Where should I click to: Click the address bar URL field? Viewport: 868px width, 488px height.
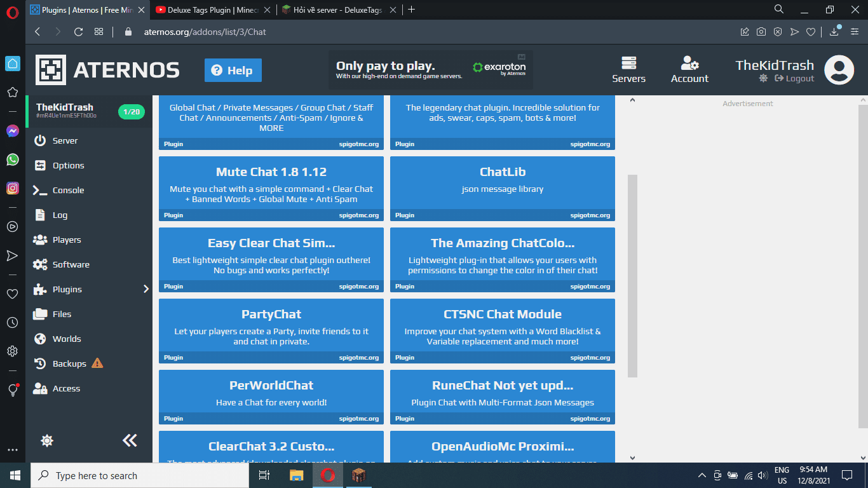click(432, 32)
